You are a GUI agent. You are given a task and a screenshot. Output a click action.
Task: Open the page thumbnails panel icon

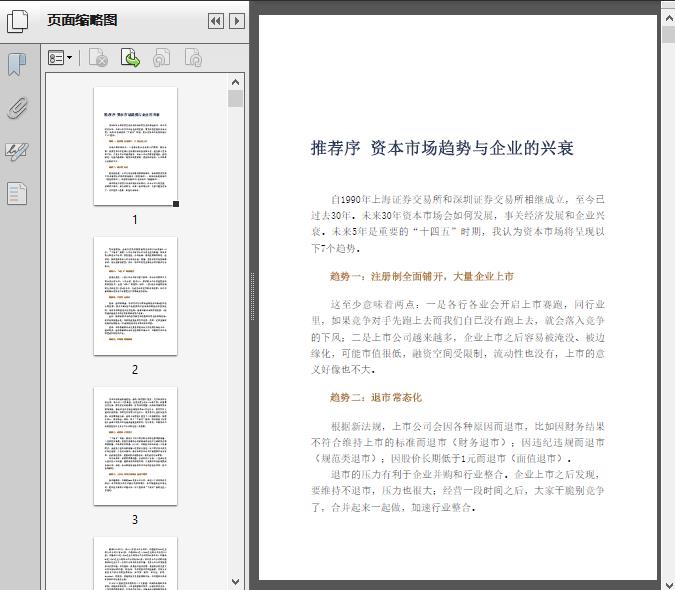point(17,21)
